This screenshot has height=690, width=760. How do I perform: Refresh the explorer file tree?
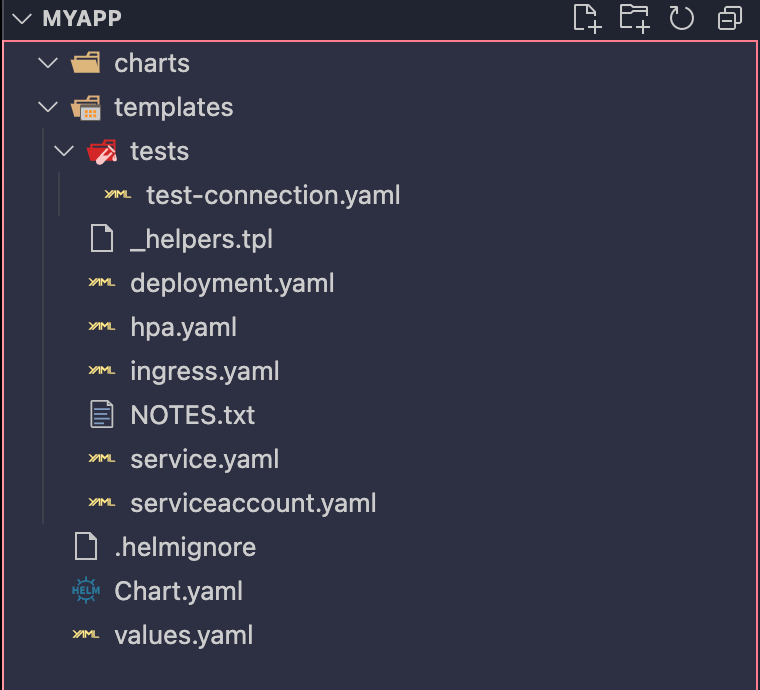point(682,18)
